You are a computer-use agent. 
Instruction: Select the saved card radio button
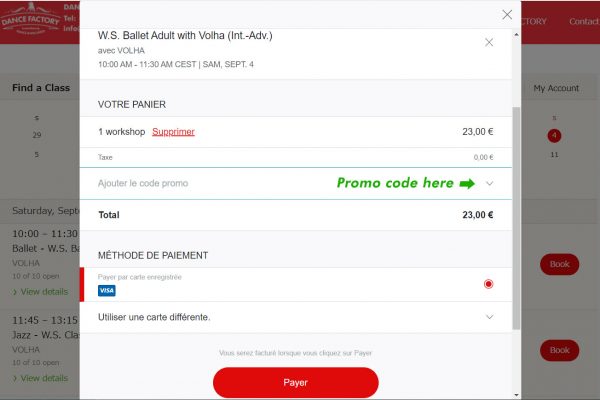click(488, 284)
